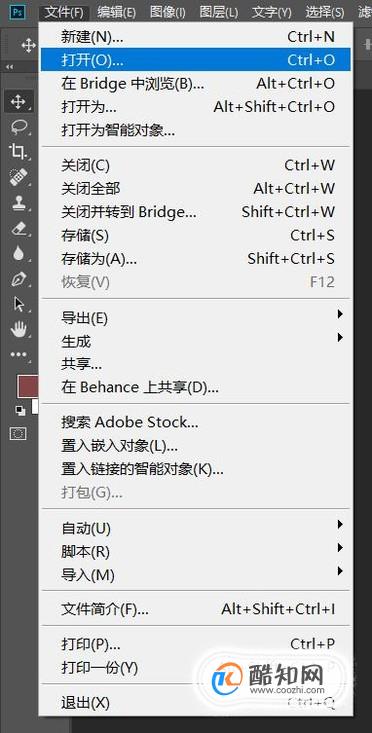Click 存储为(A)... menu entry
This screenshot has width=372, height=733.
click(x=196, y=259)
